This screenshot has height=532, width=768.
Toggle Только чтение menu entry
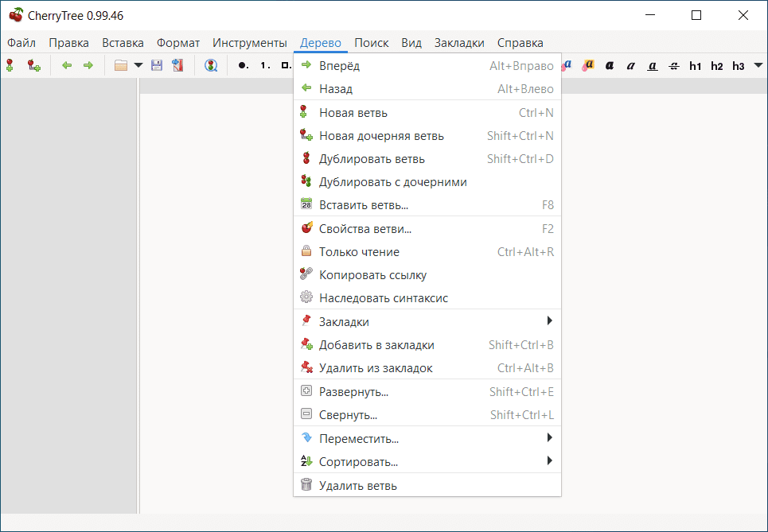(x=427, y=251)
